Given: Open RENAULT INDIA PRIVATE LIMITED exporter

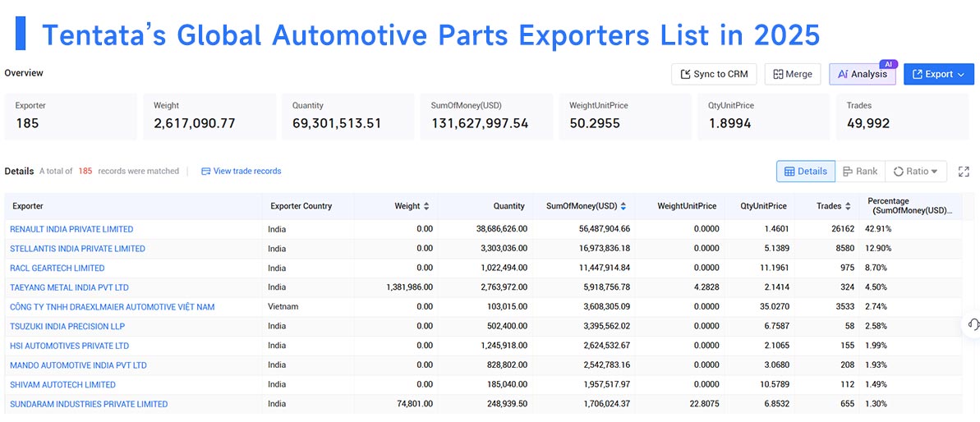Looking at the screenshot, I should tap(71, 229).
